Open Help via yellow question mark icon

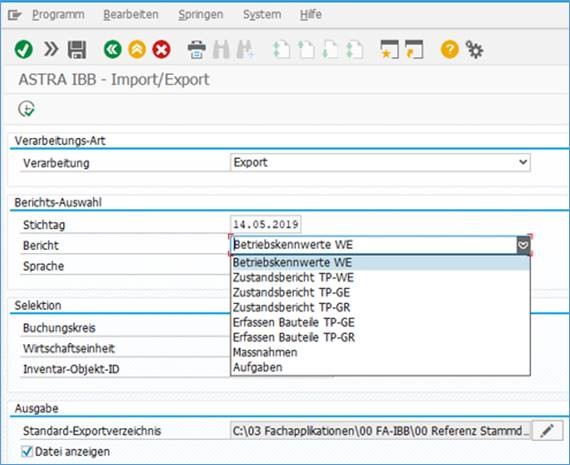coord(450,49)
